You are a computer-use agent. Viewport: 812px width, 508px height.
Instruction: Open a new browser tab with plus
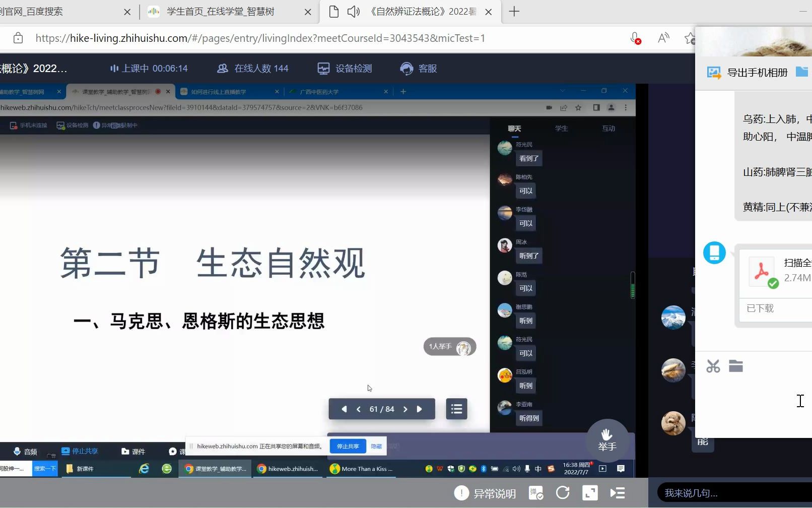point(514,12)
